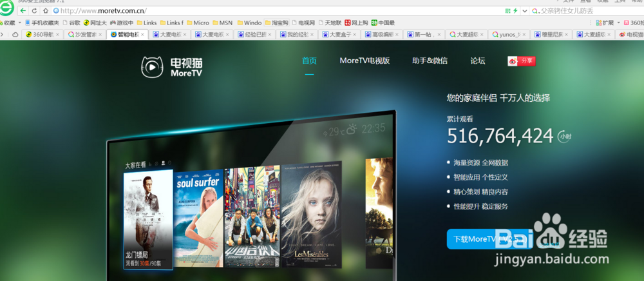Switch to the 经验已提 tab

tap(254, 35)
